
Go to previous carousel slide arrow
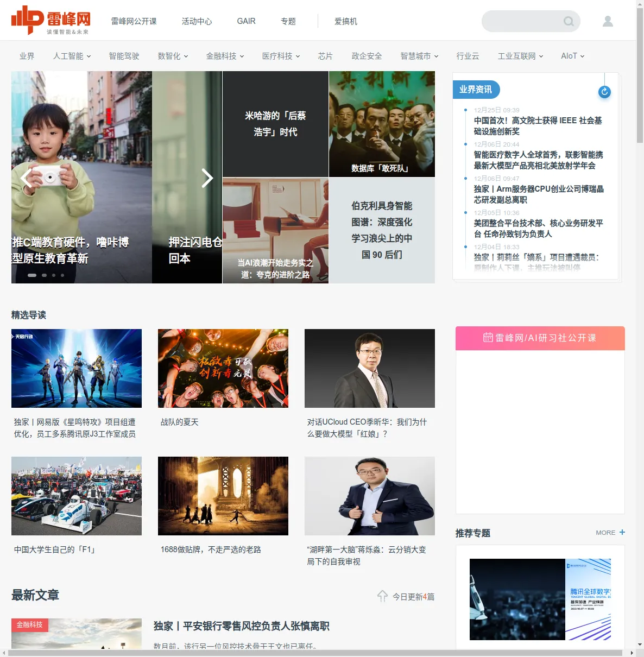click(26, 178)
